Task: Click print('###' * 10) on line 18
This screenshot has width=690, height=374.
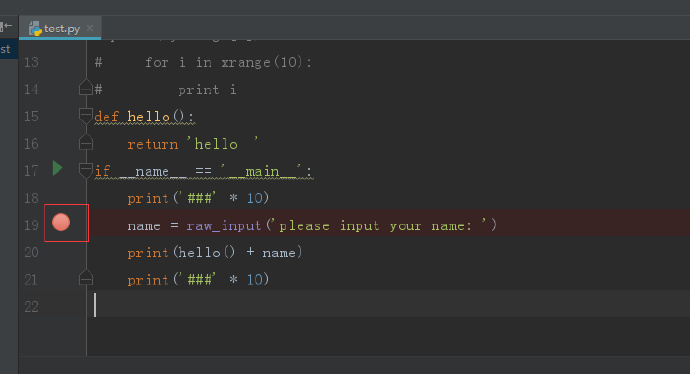Action: [x=198, y=198]
